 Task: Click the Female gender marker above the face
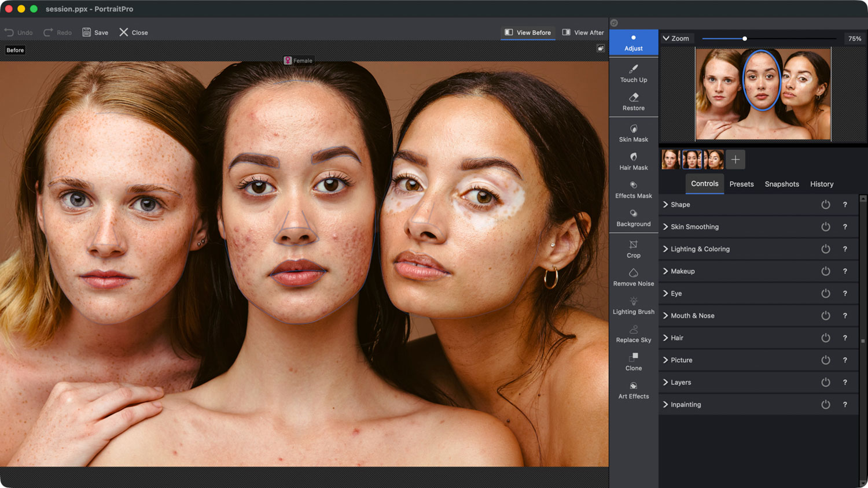pyautogui.click(x=299, y=60)
